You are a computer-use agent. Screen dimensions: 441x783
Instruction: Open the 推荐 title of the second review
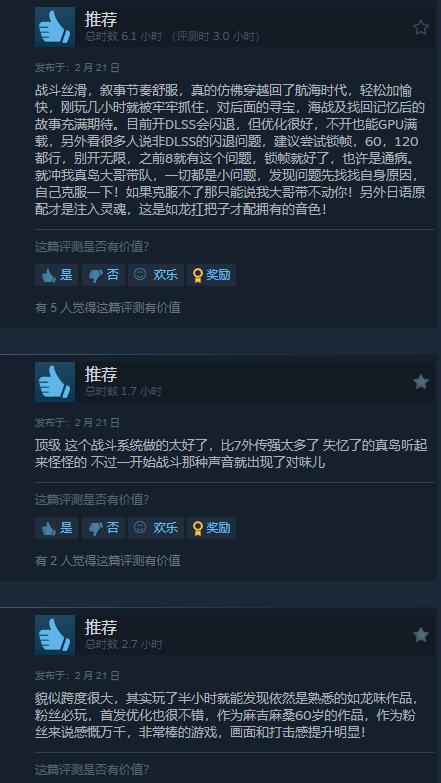point(101,375)
